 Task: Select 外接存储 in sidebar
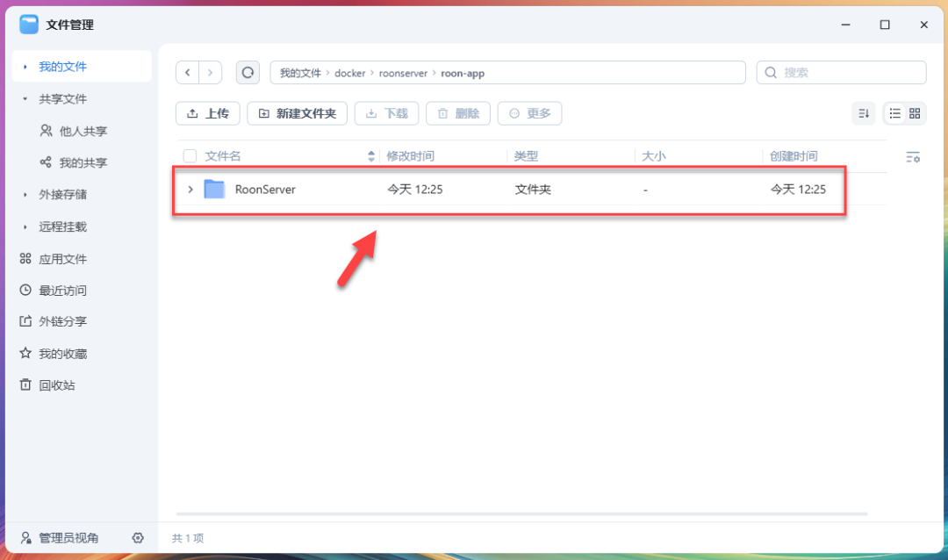tap(63, 194)
